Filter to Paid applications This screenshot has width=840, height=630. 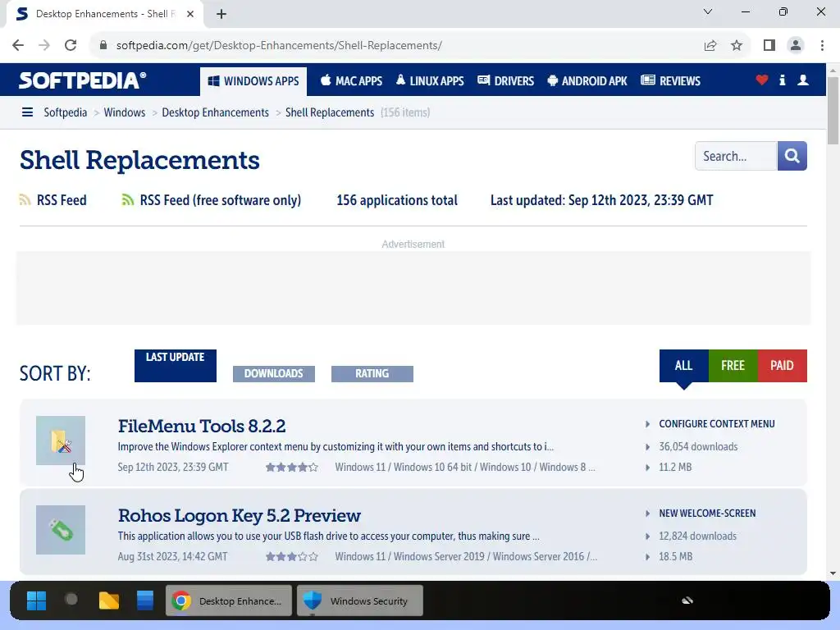click(782, 365)
